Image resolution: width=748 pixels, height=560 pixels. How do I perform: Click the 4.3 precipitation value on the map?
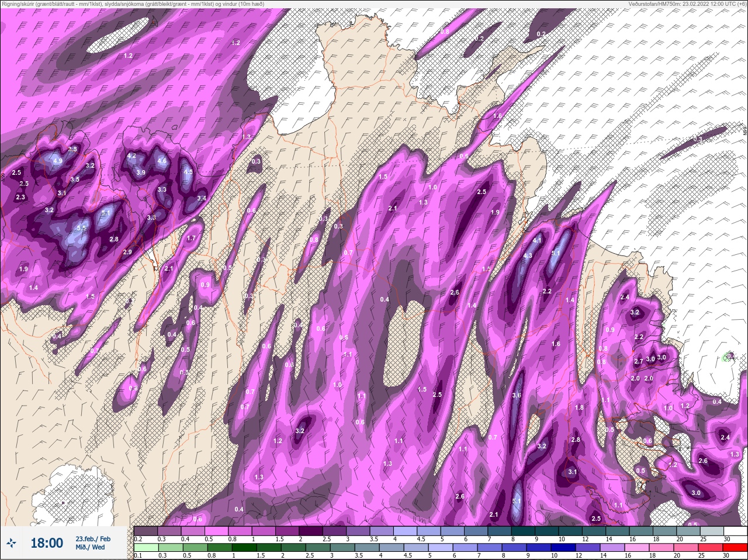tap(528, 256)
